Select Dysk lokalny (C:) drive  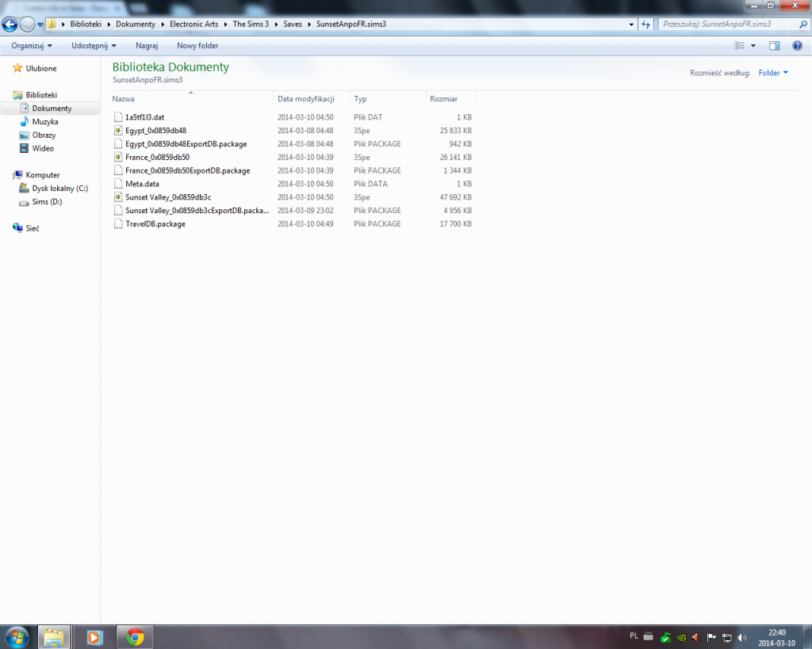click(x=59, y=189)
